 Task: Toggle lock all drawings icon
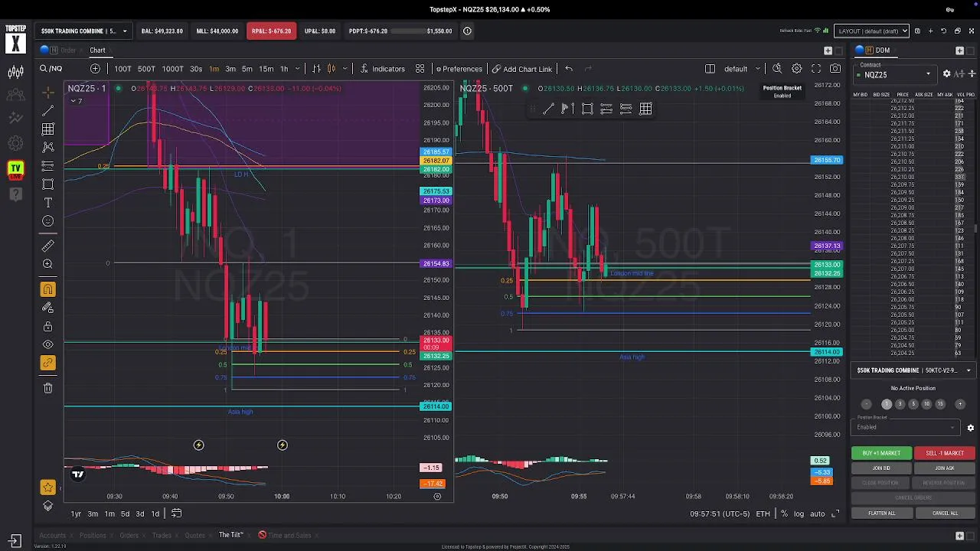coord(47,327)
